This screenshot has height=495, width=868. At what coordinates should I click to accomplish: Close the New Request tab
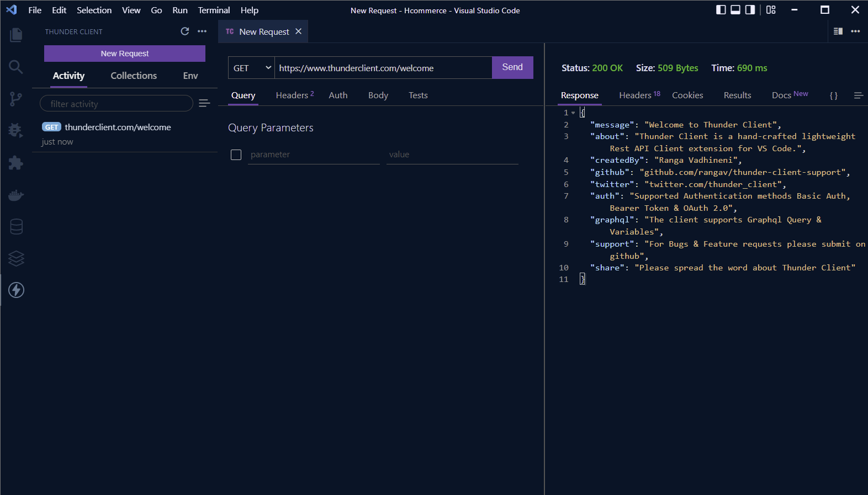(298, 31)
